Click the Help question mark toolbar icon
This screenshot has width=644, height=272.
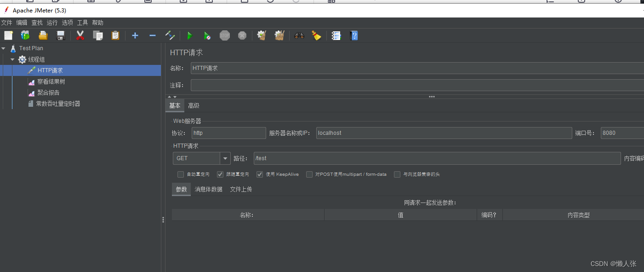pos(354,35)
